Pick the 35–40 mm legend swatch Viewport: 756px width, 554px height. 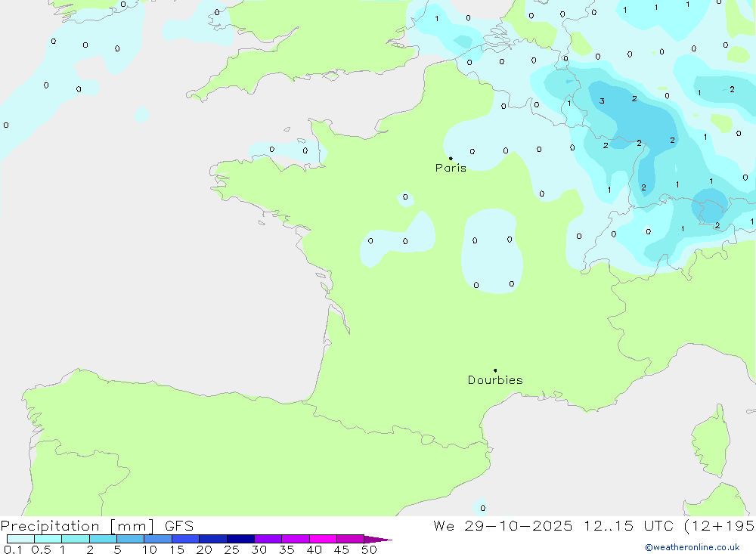coord(296,539)
